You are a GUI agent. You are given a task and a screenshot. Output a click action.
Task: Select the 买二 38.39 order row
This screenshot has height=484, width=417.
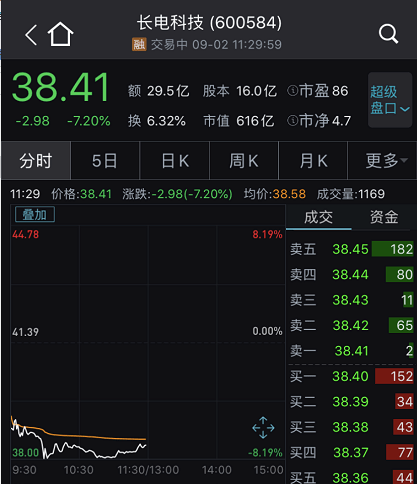pos(352,402)
